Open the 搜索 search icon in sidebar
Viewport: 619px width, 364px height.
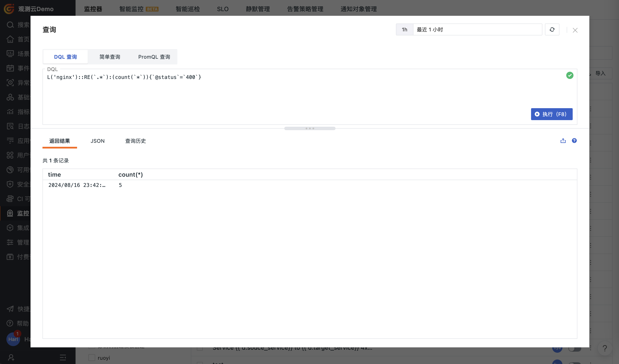[x=10, y=25]
